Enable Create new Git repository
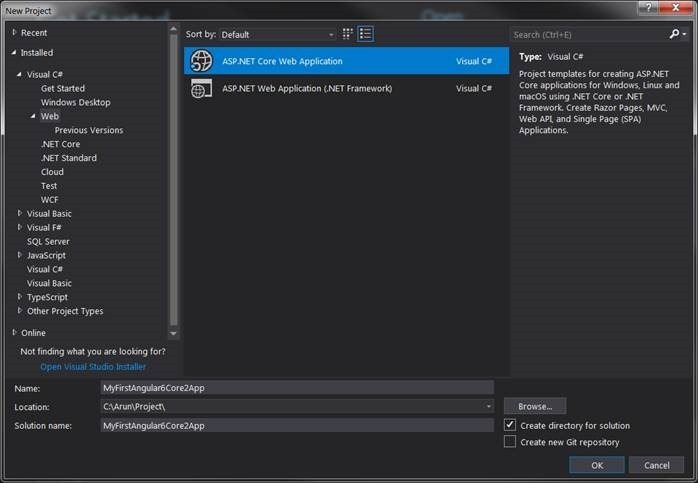The width and height of the screenshot is (698, 483). [511, 442]
